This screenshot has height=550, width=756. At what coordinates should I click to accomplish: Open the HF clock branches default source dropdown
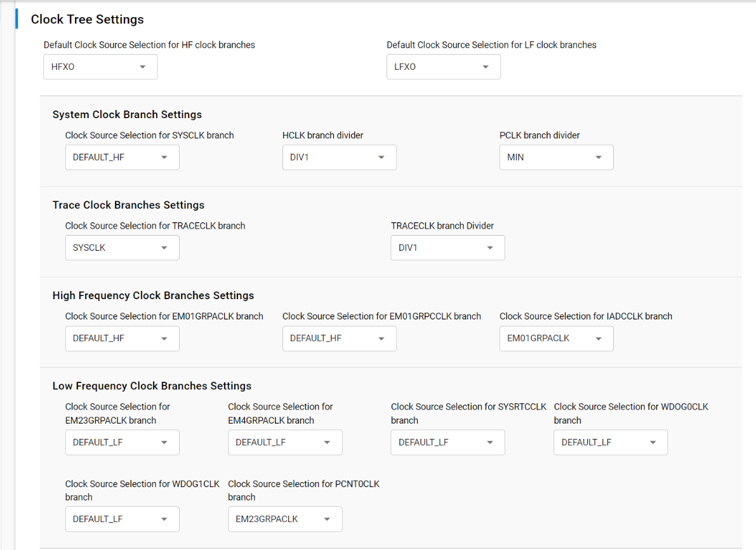(x=100, y=67)
